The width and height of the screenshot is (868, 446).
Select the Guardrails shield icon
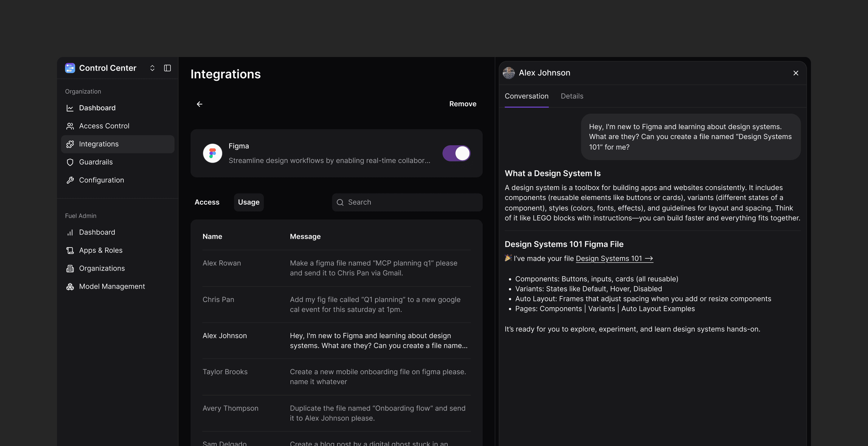(70, 162)
